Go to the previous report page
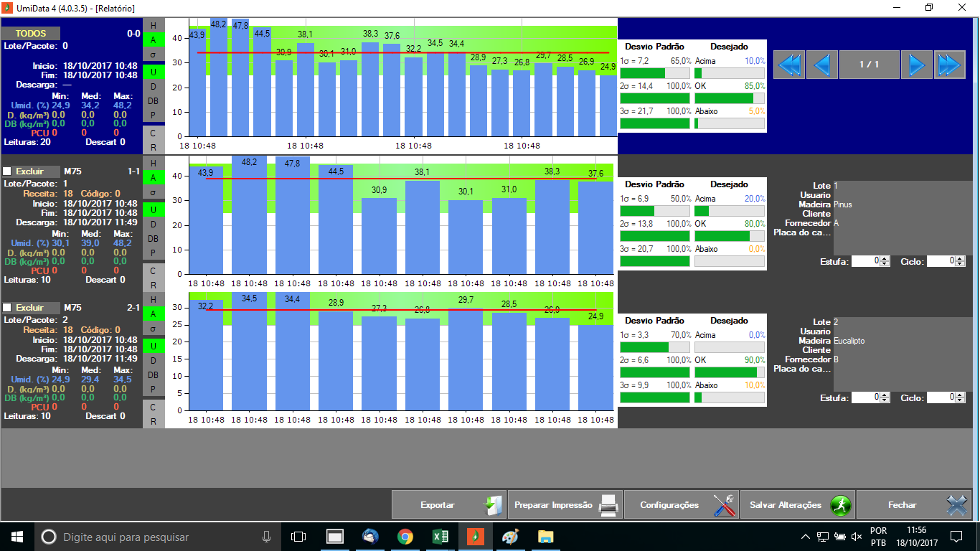980x551 pixels. (x=822, y=65)
